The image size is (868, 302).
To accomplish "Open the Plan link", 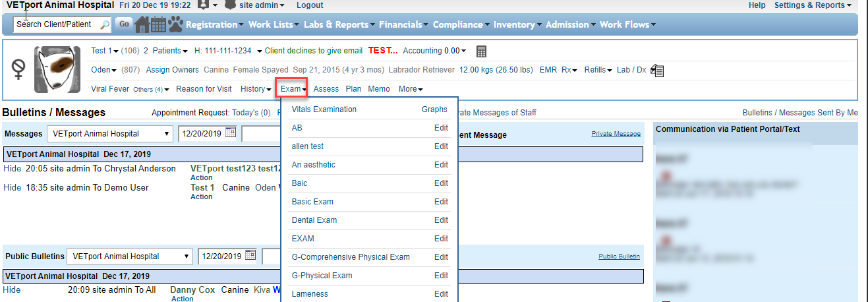I will pos(353,89).
